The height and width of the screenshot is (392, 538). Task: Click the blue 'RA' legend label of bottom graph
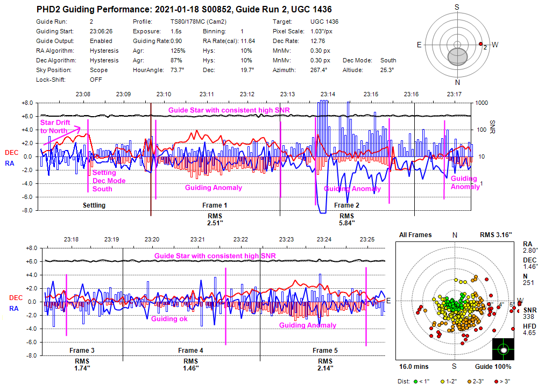pyautogui.click(x=14, y=309)
